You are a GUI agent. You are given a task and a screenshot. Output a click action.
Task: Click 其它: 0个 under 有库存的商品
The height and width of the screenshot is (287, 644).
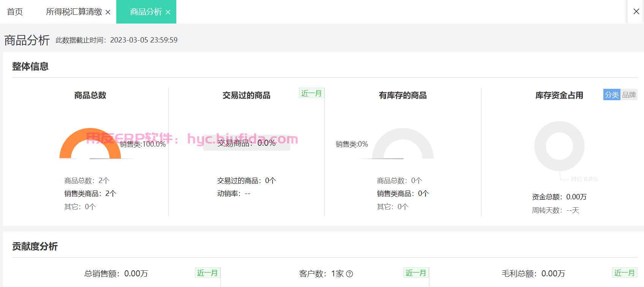tap(392, 207)
